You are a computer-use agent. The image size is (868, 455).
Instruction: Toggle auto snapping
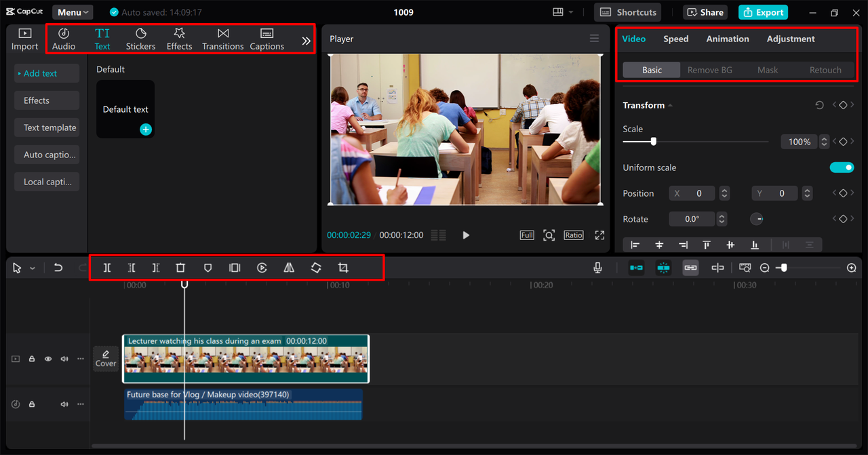click(663, 268)
